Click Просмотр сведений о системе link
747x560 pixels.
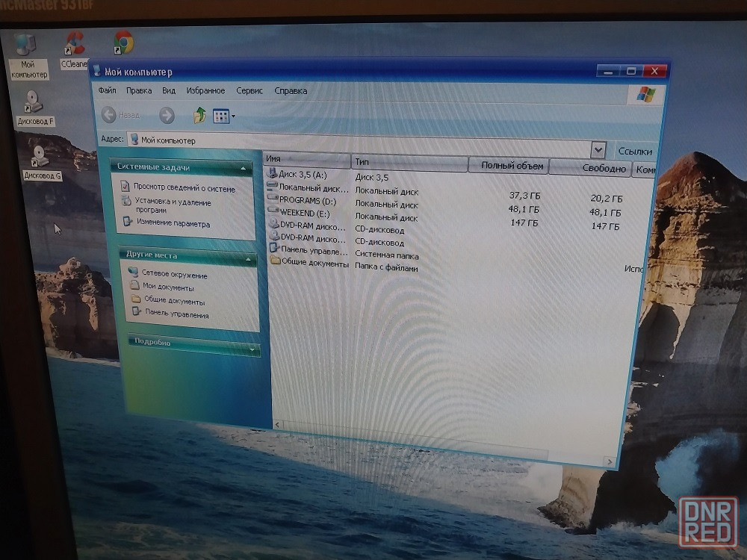[185, 189]
